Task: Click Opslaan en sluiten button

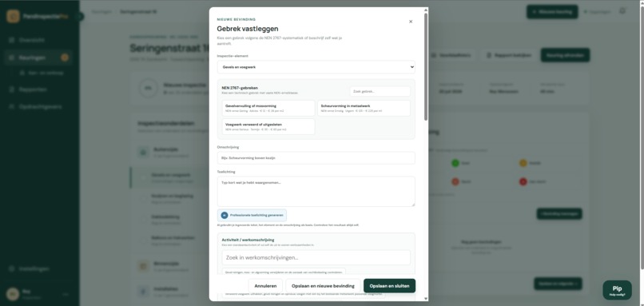Action: click(x=389, y=286)
